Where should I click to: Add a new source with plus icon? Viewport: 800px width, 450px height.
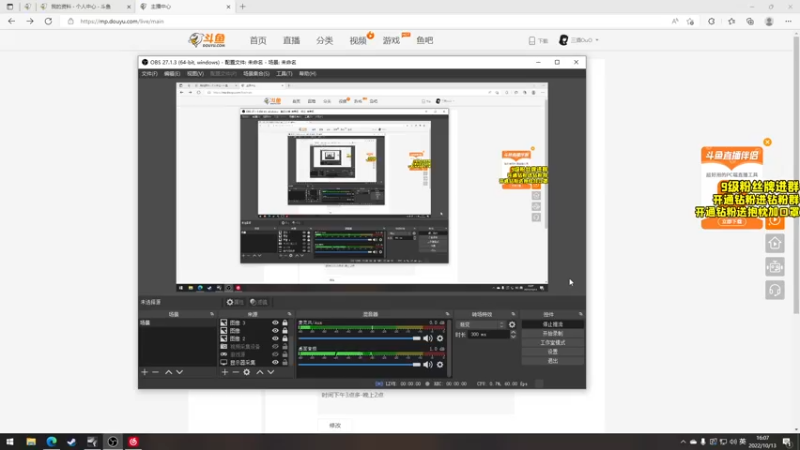(x=224, y=372)
